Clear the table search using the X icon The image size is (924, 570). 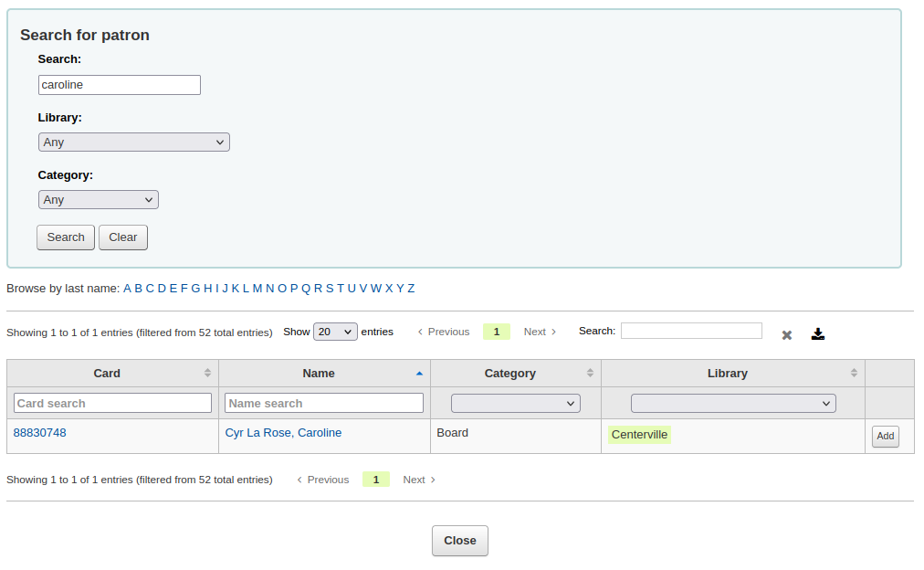[x=786, y=334]
